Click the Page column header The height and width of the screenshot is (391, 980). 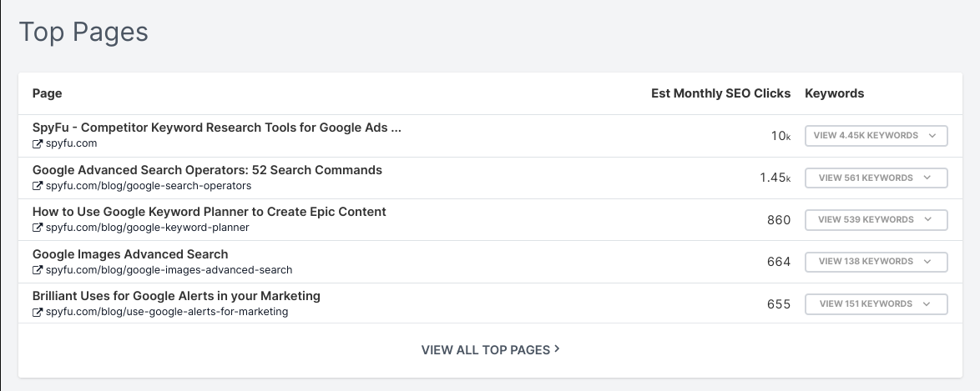click(47, 93)
